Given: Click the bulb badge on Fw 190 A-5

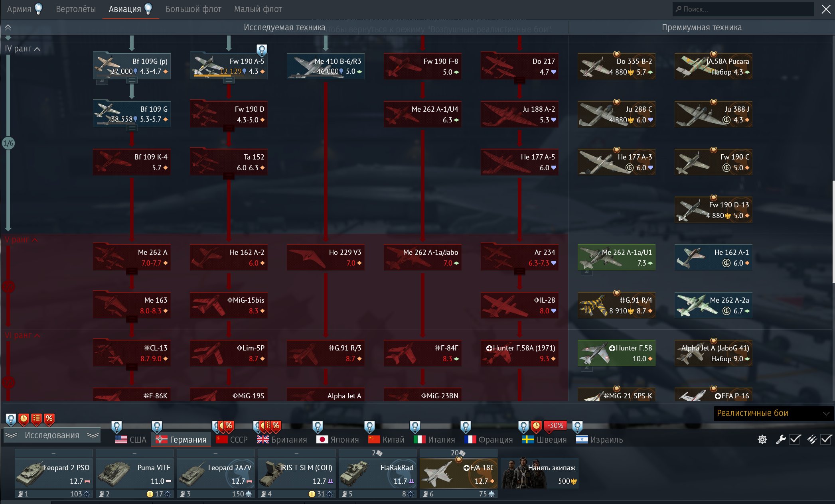Looking at the screenshot, I should point(262,50).
